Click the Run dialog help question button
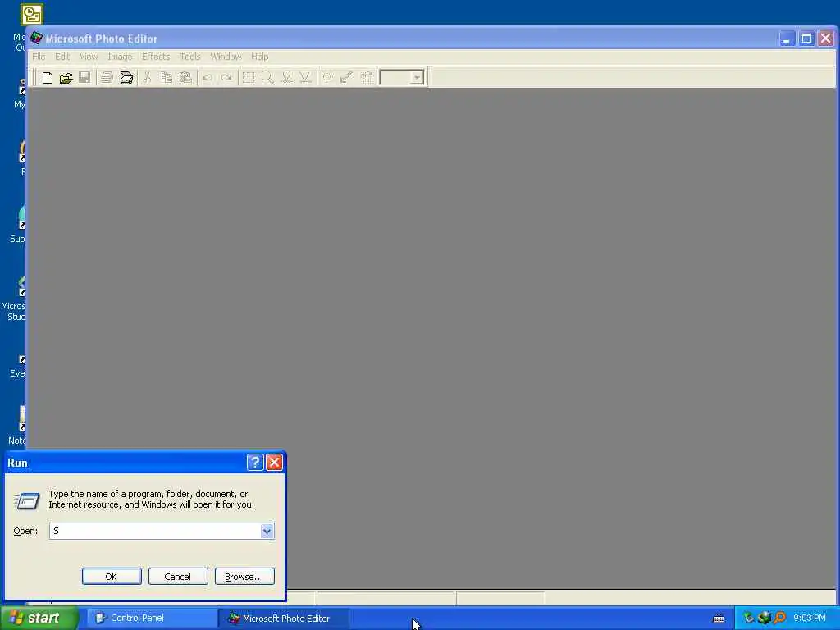This screenshot has height=630, width=840. click(255, 463)
